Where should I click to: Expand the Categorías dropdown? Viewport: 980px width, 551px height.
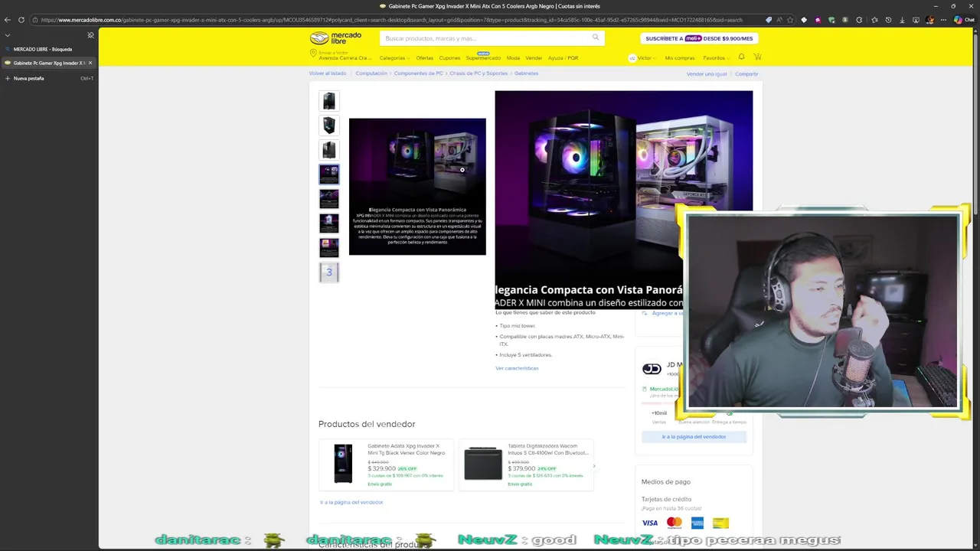click(394, 58)
